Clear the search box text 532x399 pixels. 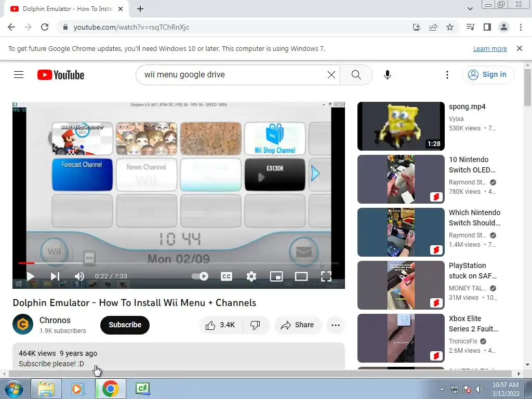click(331, 75)
